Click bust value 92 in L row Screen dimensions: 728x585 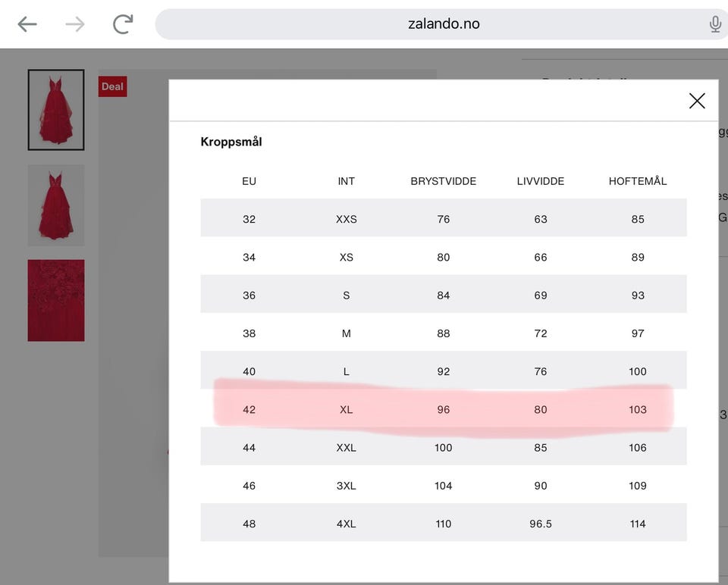point(444,371)
